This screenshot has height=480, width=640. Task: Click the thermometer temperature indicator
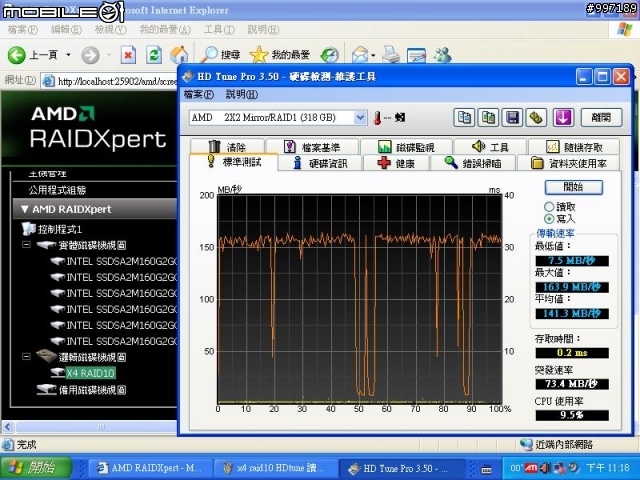click(x=378, y=118)
